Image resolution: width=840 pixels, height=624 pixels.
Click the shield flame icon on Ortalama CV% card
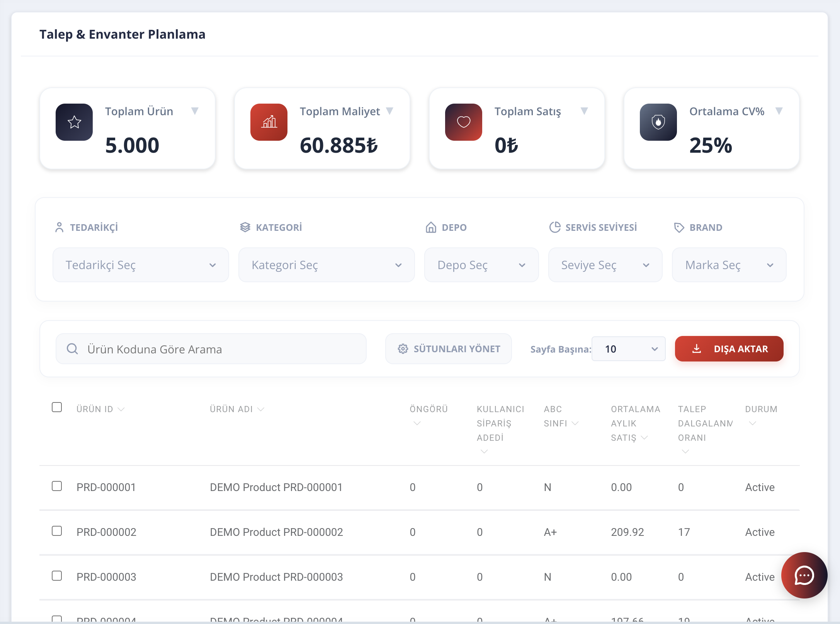(x=658, y=122)
